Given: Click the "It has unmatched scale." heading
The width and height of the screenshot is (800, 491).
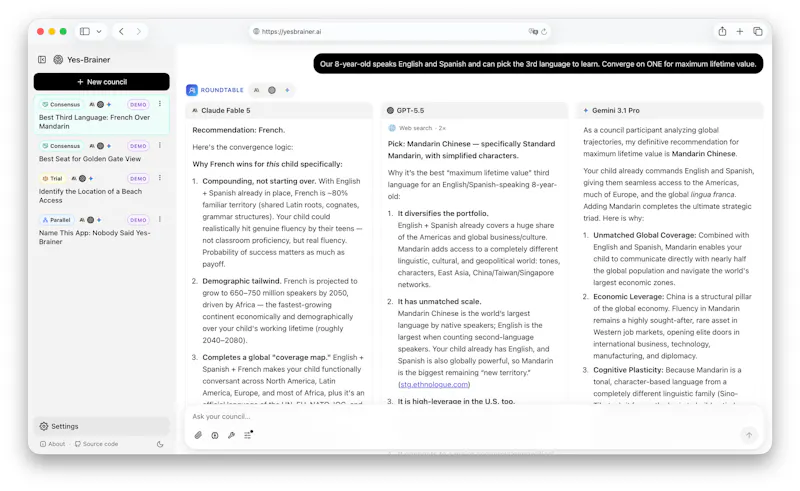Looking at the screenshot, I should pyautogui.click(x=440, y=302).
